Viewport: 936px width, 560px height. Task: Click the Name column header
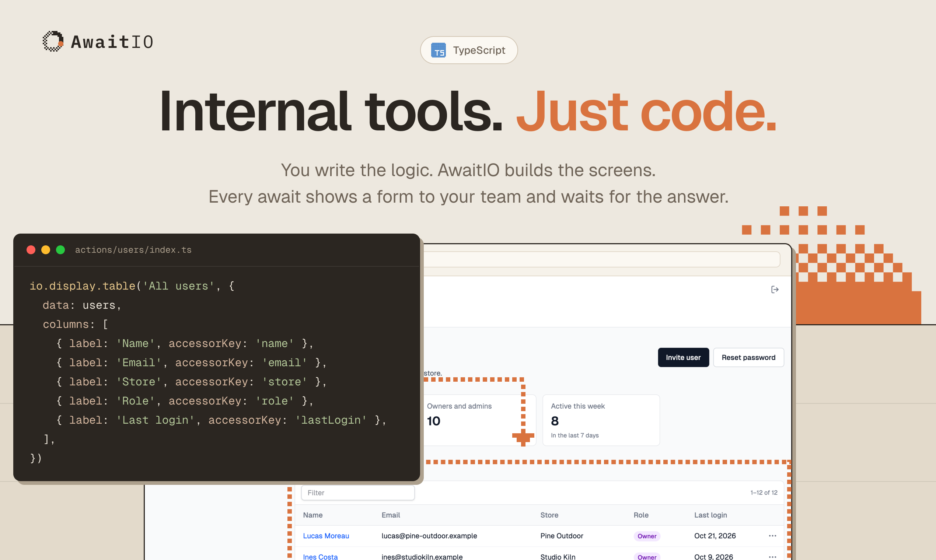(x=312, y=515)
